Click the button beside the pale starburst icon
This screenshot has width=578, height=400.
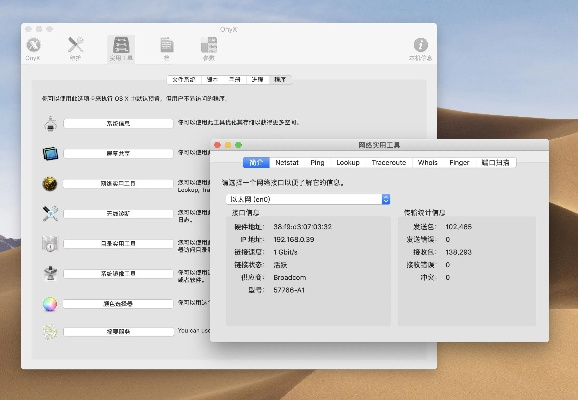[118, 332]
